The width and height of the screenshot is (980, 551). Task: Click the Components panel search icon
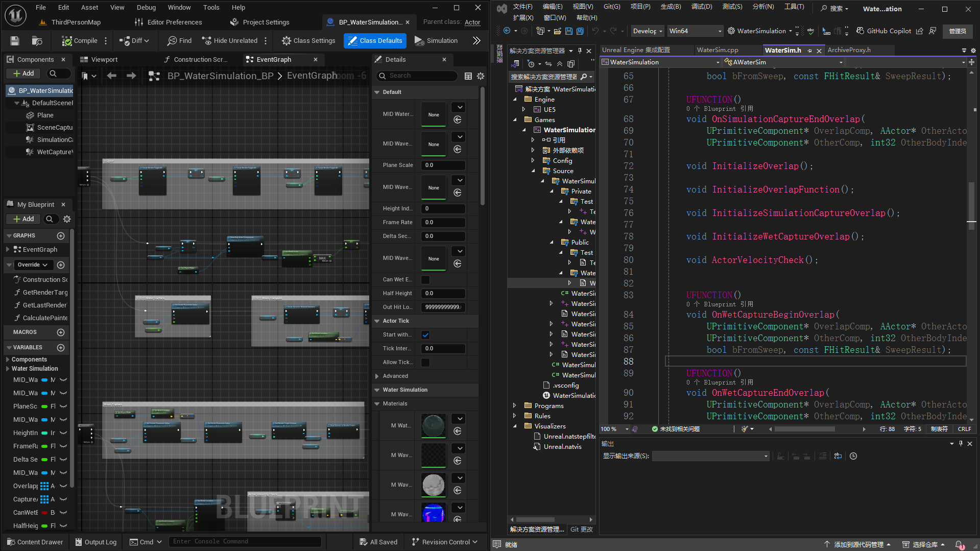[x=53, y=74]
